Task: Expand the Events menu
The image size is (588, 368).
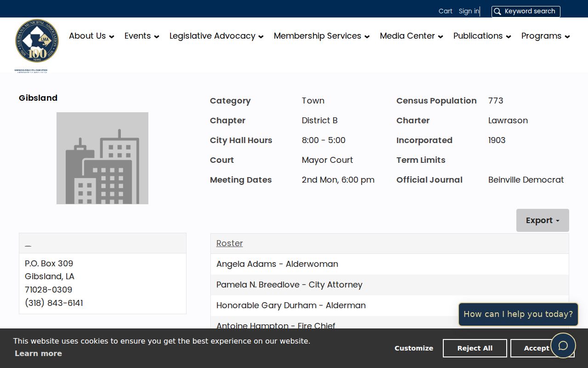Action: coord(142,36)
